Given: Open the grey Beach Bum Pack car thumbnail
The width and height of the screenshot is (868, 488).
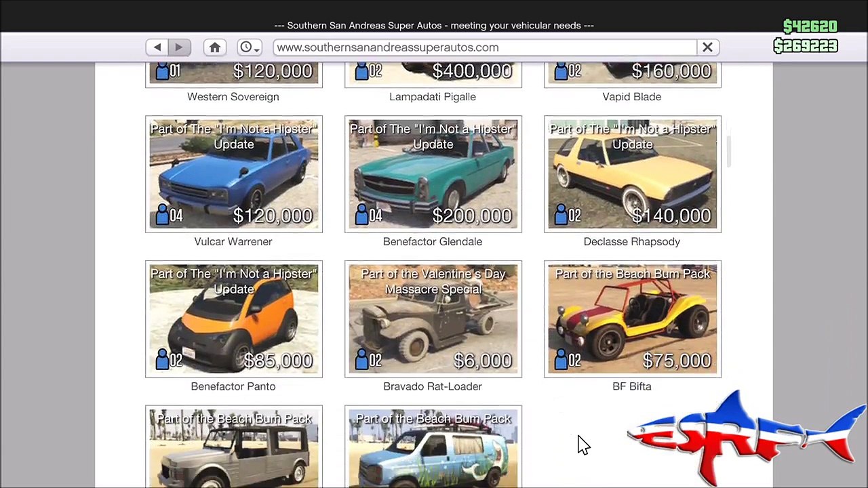Looking at the screenshot, I should coord(234,447).
